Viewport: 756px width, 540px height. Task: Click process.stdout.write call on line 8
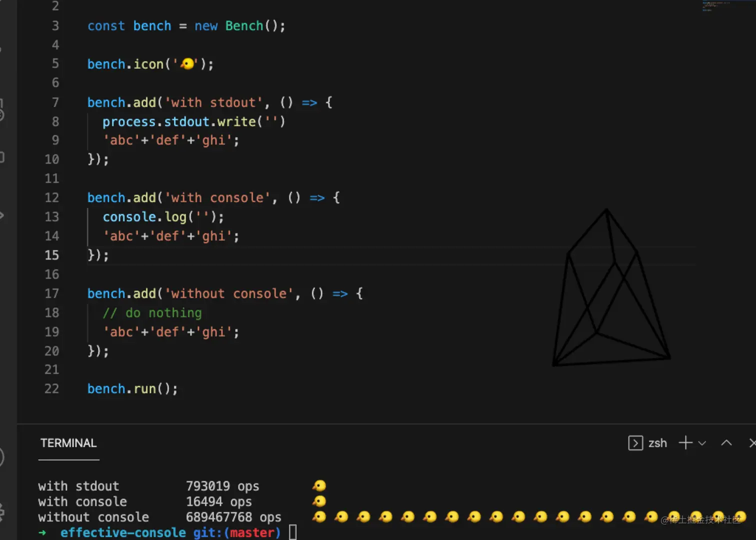(x=194, y=121)
